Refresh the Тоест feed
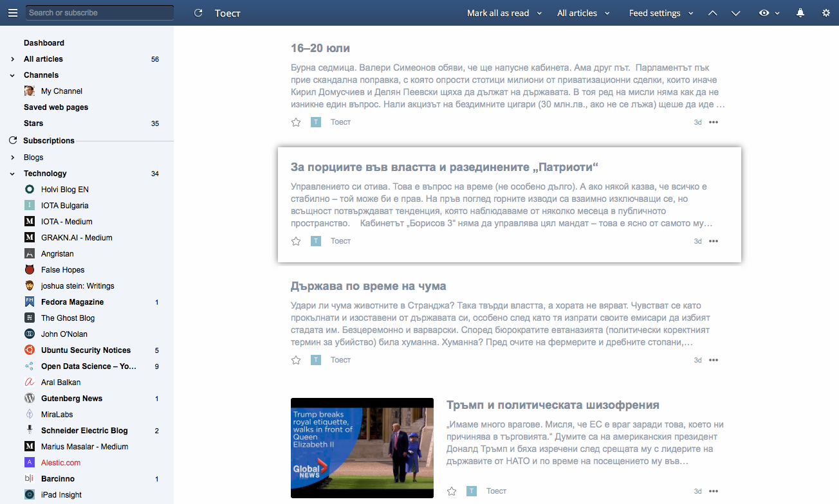The height and width of the screenshot is (504, 839). [198, 12]
